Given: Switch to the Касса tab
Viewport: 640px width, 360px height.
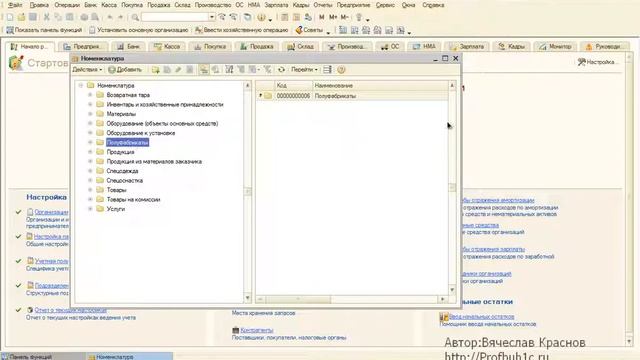Looking at the screenshot, I should point(167,47).
